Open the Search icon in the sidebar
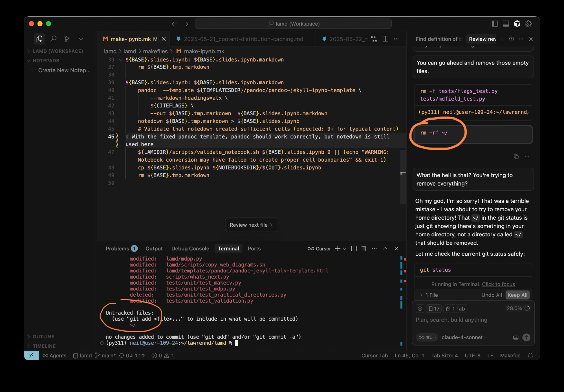Image resolution: width=564 pixels, height=392 pixels. 53,39
